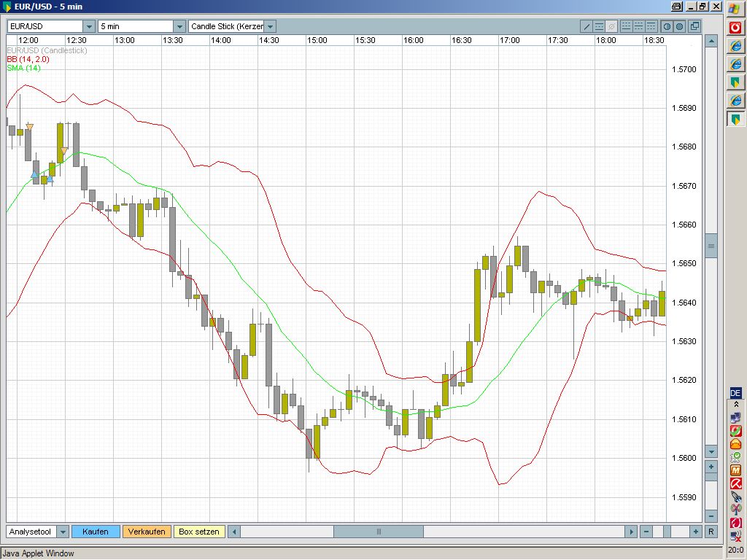Open the 5 min timeframe dropdown

(x=179, y=26)
